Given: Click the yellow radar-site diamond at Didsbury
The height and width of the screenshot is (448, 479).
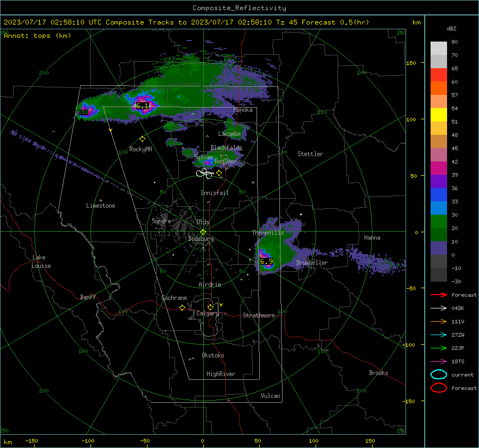Looking at the screenshot, I should [203, 232].
